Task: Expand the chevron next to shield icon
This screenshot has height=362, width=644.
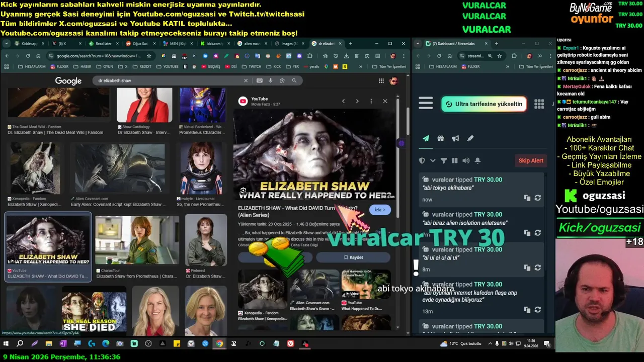Action: pyautogui.click(x=433, y=160)
